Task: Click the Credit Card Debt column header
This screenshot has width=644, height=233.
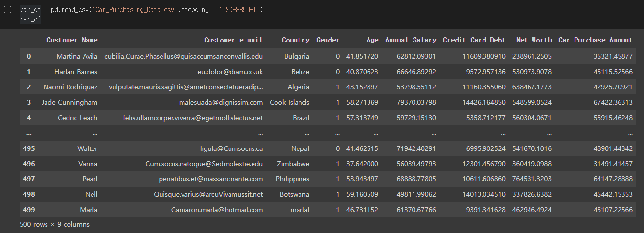Action: coord(474,40)
